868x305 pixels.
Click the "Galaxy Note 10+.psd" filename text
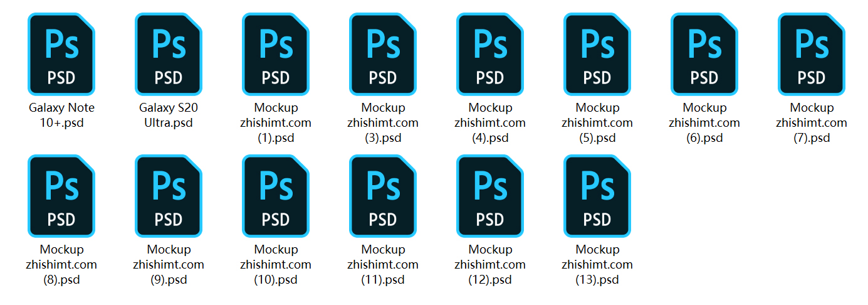[61, 115]
